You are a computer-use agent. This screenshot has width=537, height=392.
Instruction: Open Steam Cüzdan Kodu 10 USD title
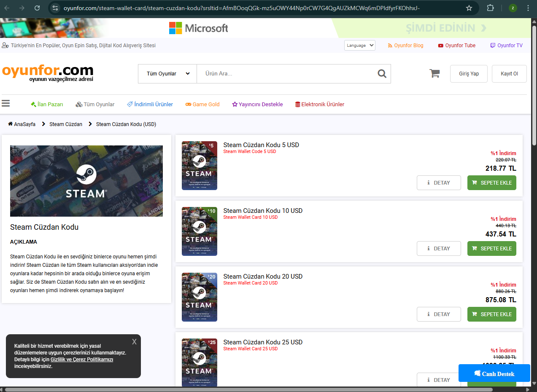click(x=263, y=210)
